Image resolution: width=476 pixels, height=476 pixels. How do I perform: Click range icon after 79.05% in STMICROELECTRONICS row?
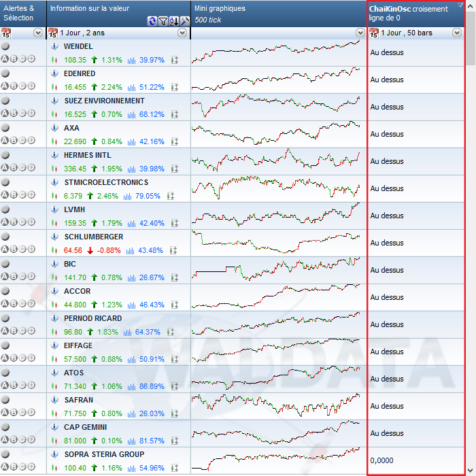pyautogui.click(x=171, y=196)
